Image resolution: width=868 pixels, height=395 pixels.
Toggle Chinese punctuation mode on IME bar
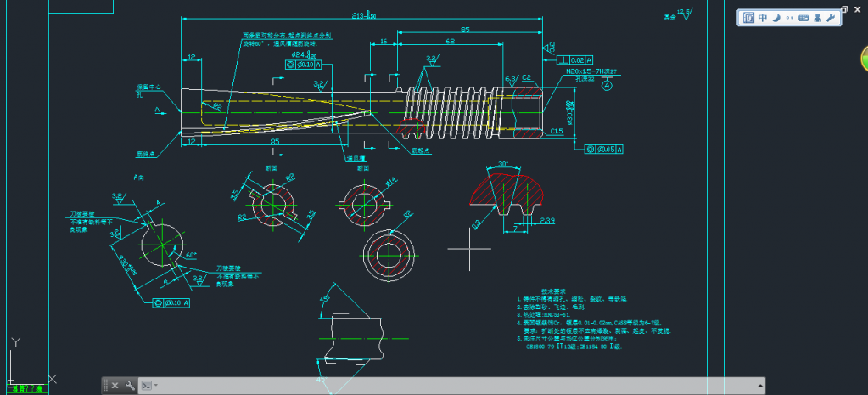pyautogui.click(x=789, y=18)
